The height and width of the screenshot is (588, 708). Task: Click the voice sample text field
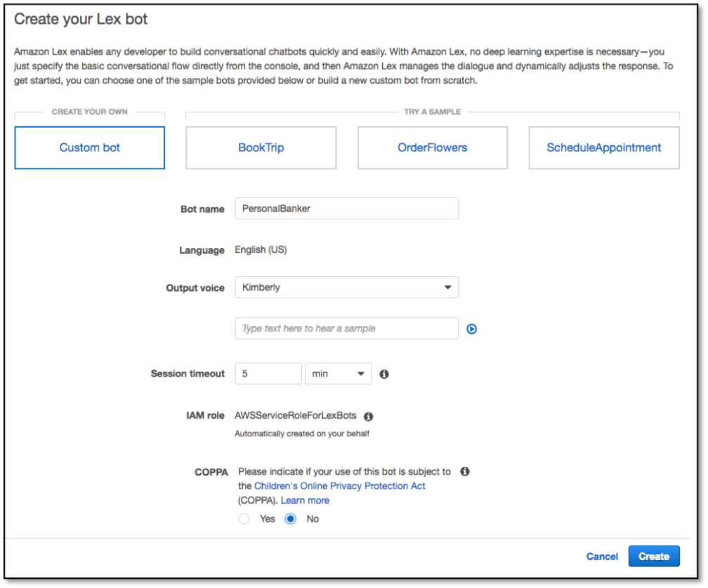click(x=346, y=328)
